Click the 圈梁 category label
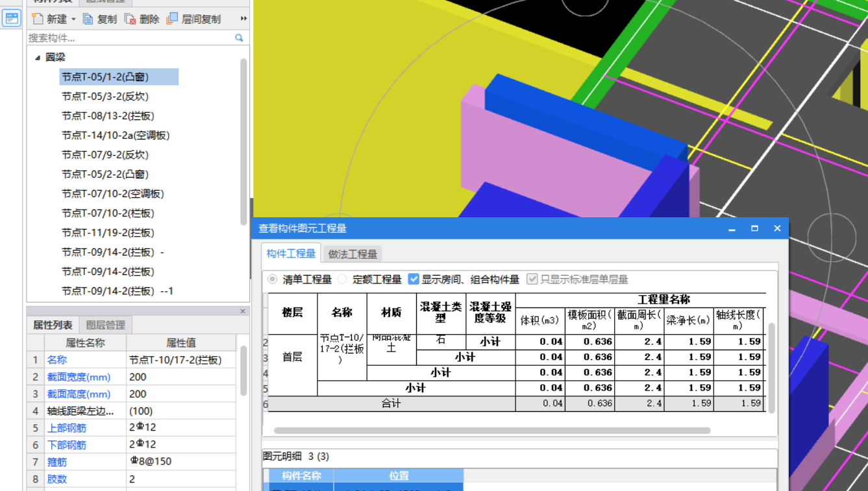Image resolution: width=868 pixels, height=491 pixels. 55,58
